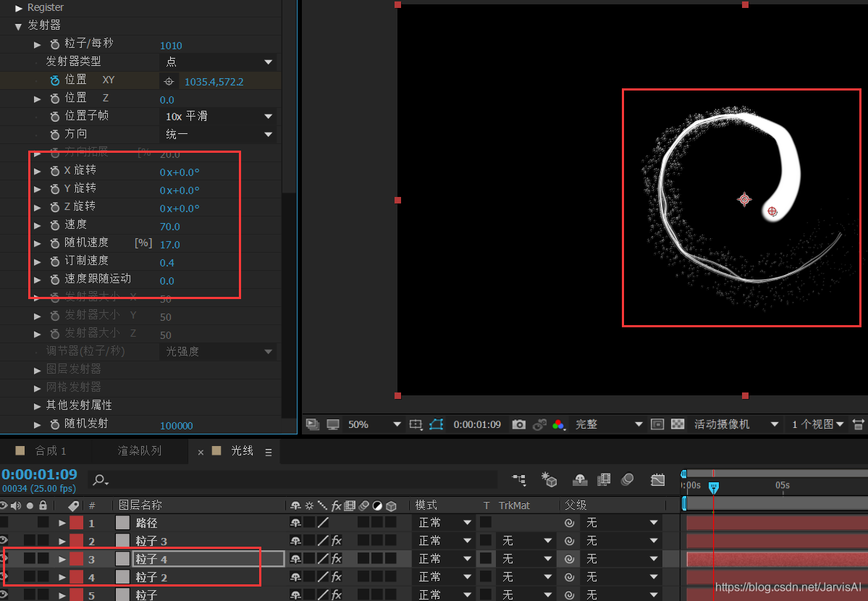Click the position value 1035.4,572.2
868x601 pixels.
[214, 82]
